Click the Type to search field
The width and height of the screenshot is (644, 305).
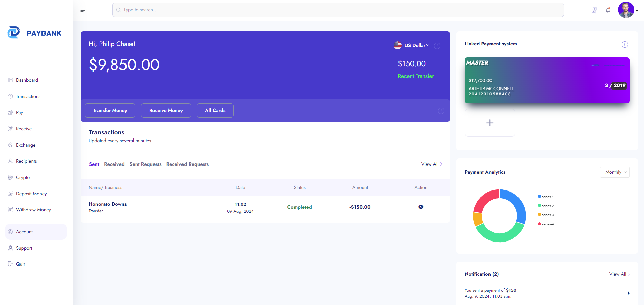click(337, 10)
